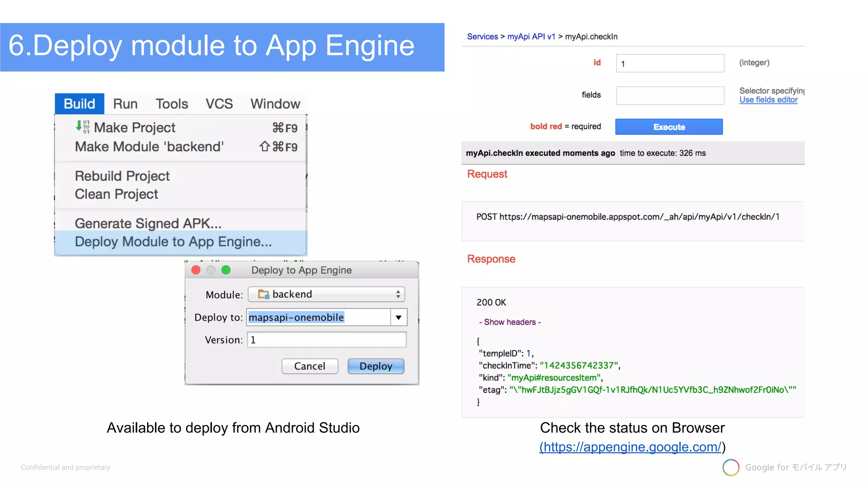Open the myApi API v1 breadcrumb link
Image resolution: width=868 pixels, height=488 pixels.
pos(531,37)
